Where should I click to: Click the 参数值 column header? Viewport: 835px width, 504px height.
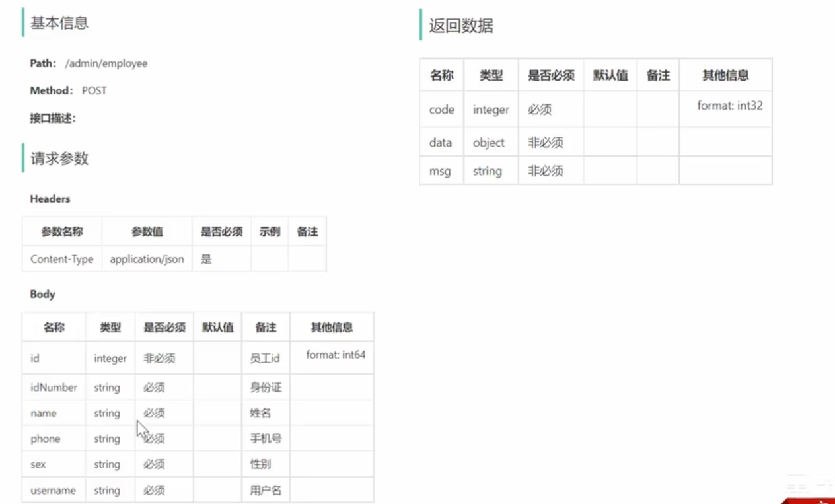(147, 232)
